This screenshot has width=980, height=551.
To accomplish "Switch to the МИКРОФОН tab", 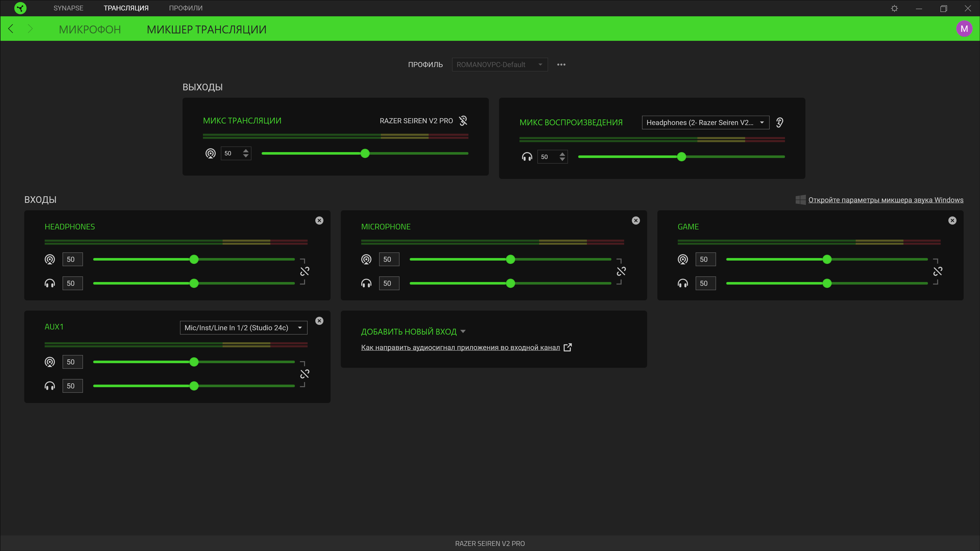I will click(x=90, y=29).
